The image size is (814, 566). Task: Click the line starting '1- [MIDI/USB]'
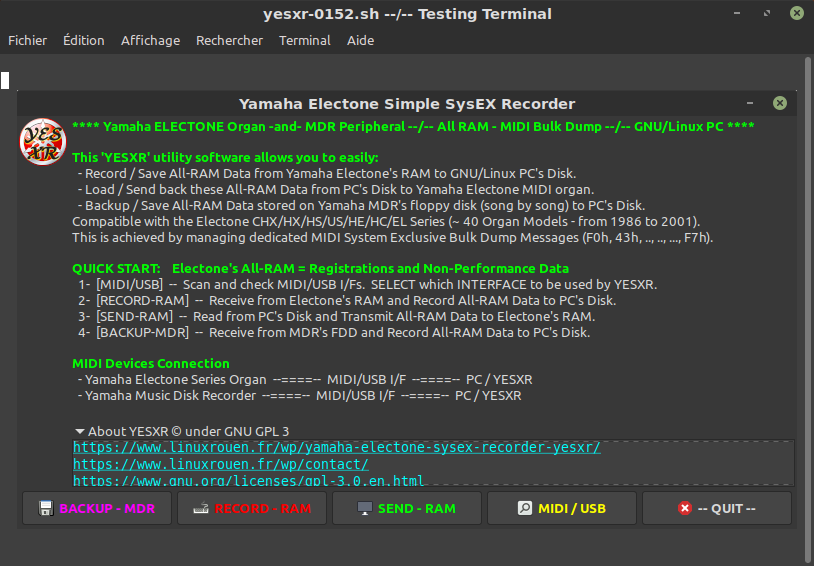[368, 285]
